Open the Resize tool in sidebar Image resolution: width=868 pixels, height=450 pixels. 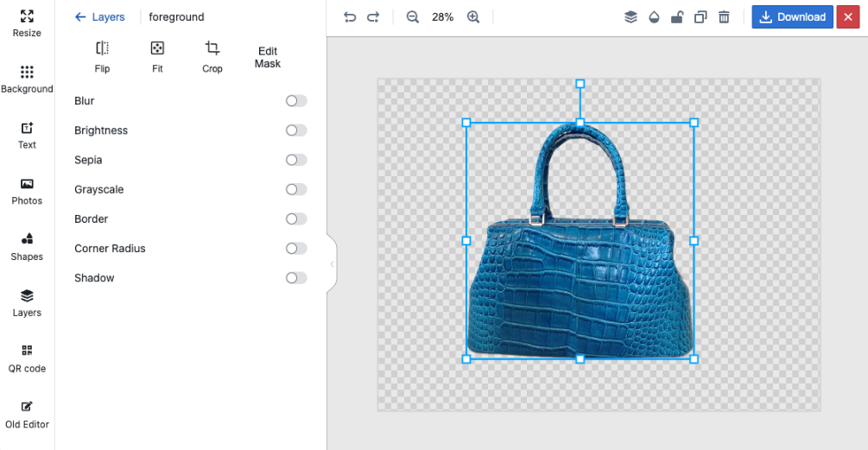[x=27, y=23]
